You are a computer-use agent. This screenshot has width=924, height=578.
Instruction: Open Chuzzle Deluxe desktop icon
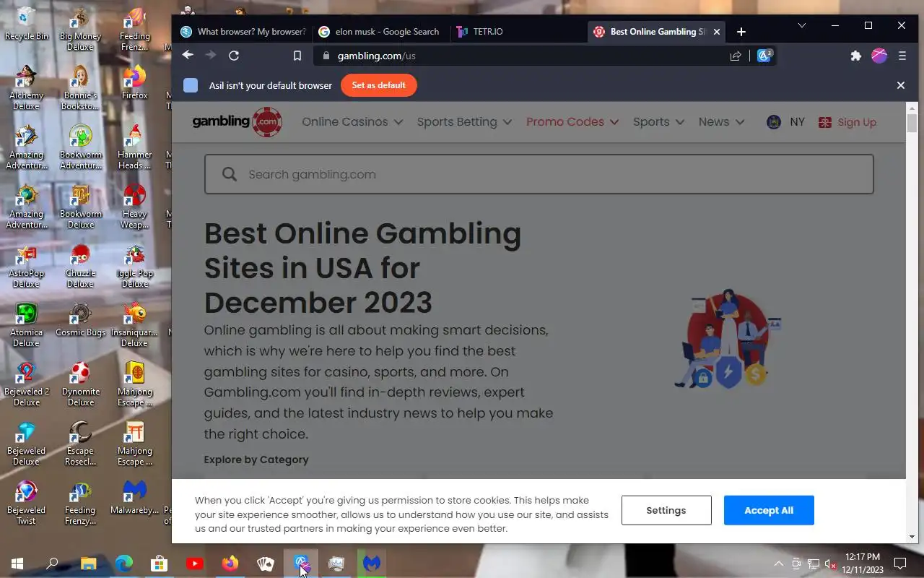click(80, 266)
